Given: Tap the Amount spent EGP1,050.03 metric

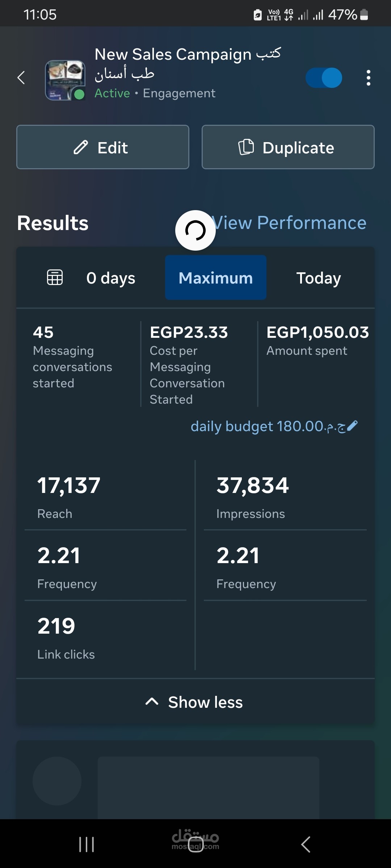Looking at the screenshot, I should click(x=317, y=340).
